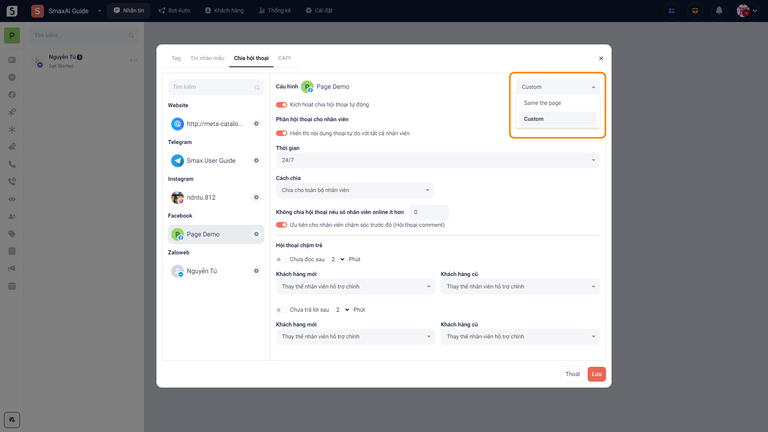Click the search magnifier in Tìm kiếm box
The height and width of the screenshot is (432, 768).
(253, 87)
